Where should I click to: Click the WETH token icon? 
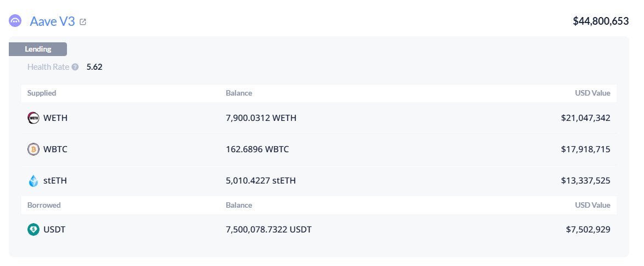[33, 118]
